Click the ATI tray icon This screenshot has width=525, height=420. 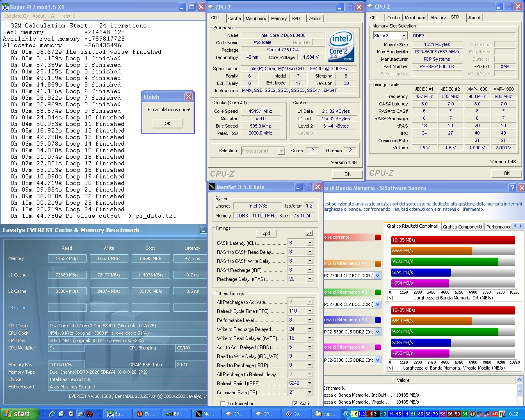[x=494, y=414]
